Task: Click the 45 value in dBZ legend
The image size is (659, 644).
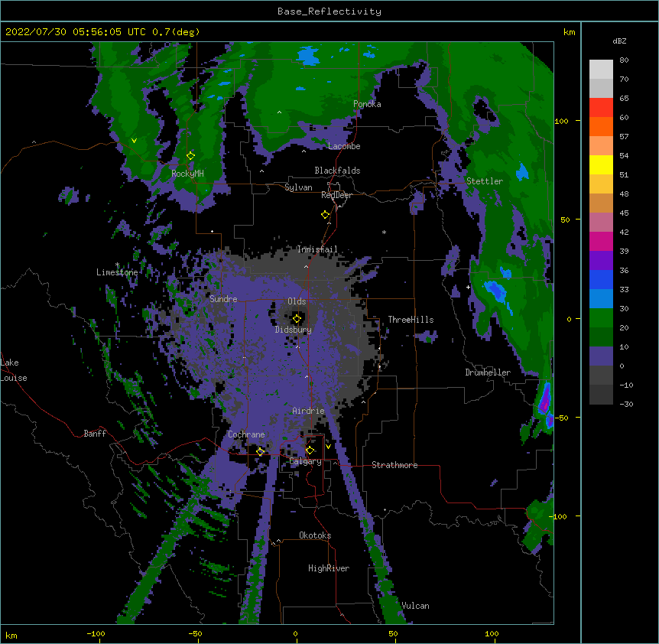Action: pyautogui.click(x=624, y=213)
